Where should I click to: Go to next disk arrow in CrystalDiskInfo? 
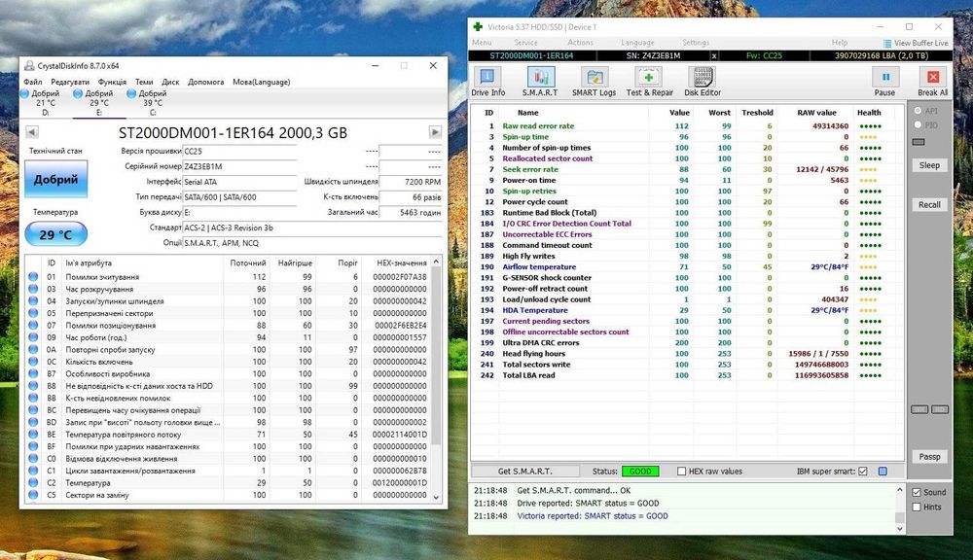point(435,131)
